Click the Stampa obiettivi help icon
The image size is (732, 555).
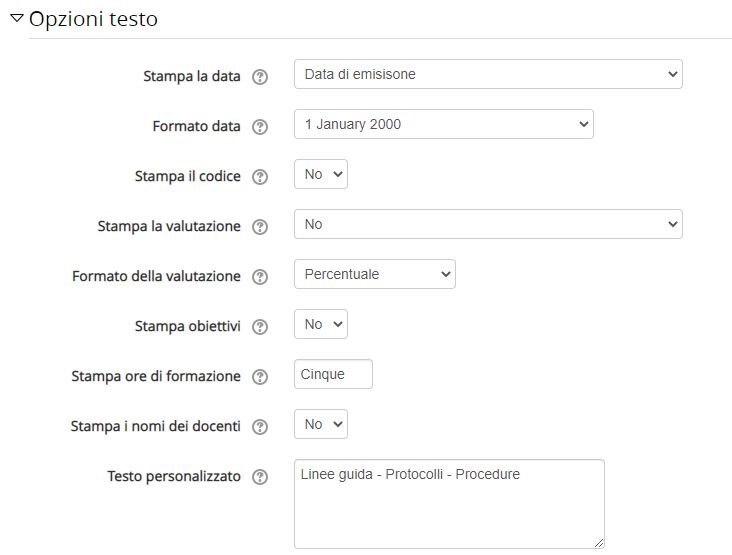pos(260,326)
